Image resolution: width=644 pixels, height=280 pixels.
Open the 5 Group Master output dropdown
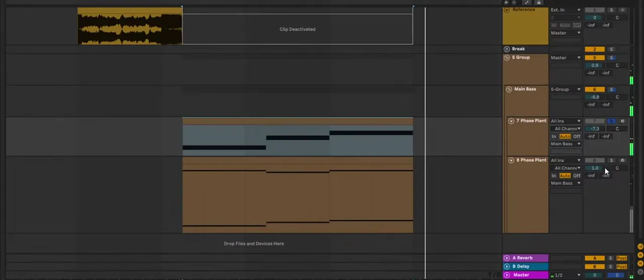pyautogui.click(x=566, y=58)
